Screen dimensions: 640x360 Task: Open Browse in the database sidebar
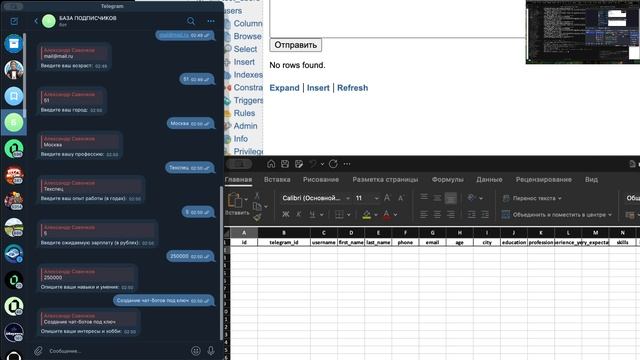click(247, 36)
